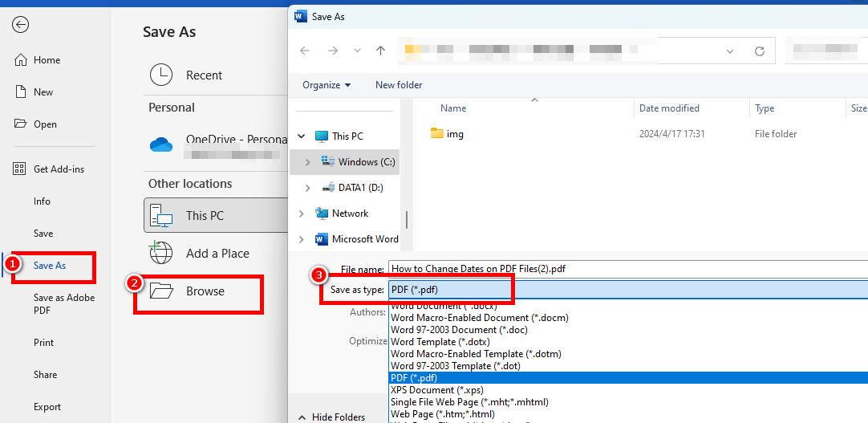Image resolution: width=868 pixels, height=423 pixels.
Task: Select Network in navigation tree
Action: (x=341, y=214)
